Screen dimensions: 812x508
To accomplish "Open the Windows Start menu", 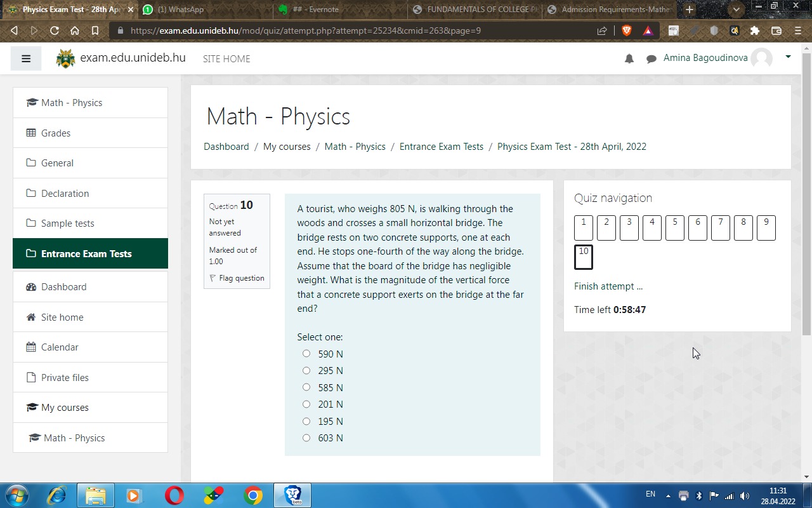I will 17,495.
